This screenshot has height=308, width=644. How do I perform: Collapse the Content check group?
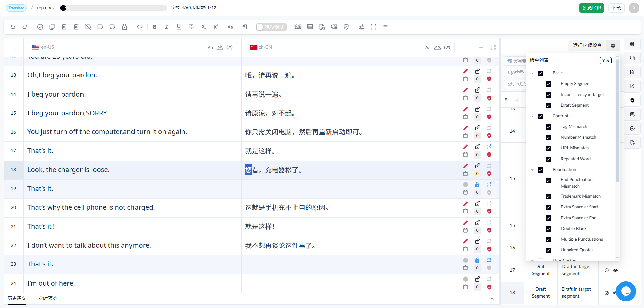point(532,116)
